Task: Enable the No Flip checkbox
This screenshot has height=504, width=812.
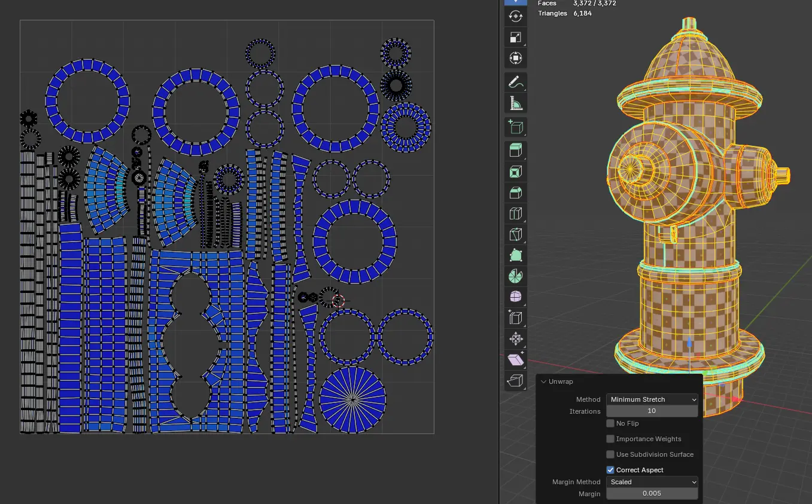Action: click(610, 423)
